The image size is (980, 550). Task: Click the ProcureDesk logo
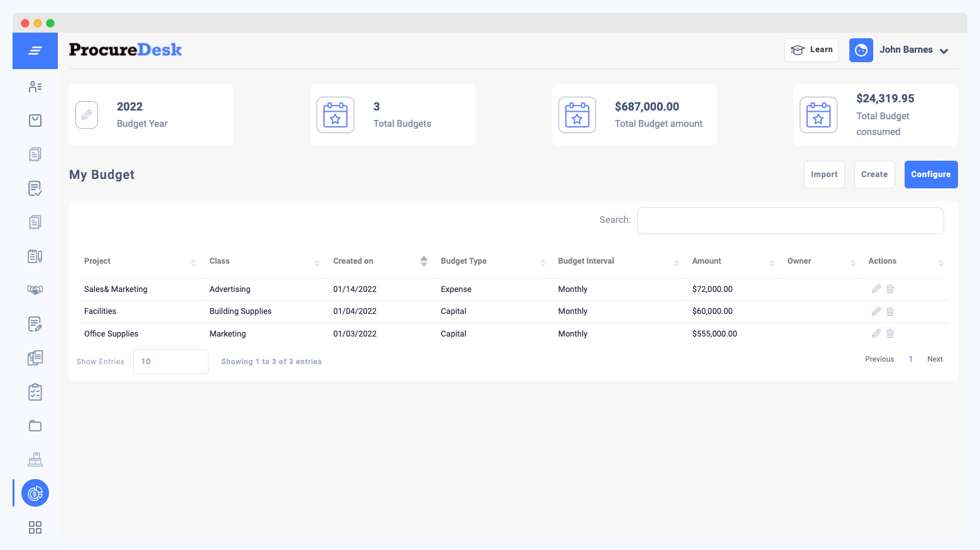tap(125, 50)
